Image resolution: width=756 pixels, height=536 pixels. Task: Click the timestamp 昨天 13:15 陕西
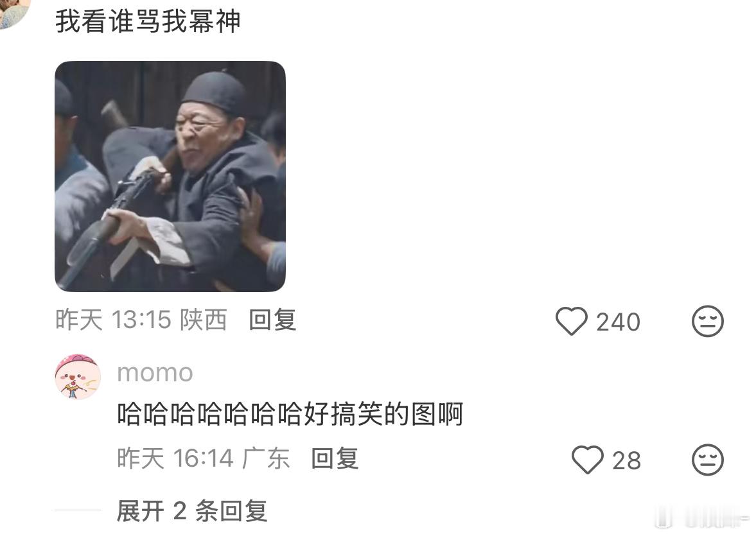pyautogui.click(x=141, y=320)
